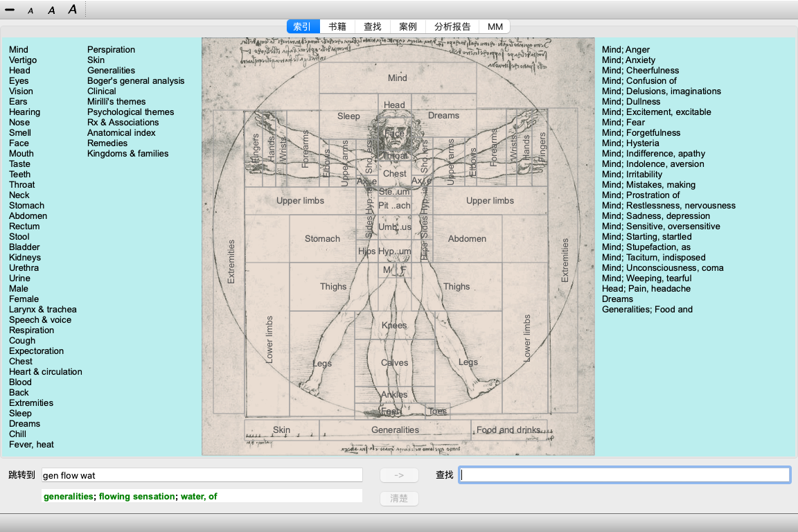Viewport: 798px width, 532px height.
Task: Focus the 查找 search field
Action: [x=624, y=475]
